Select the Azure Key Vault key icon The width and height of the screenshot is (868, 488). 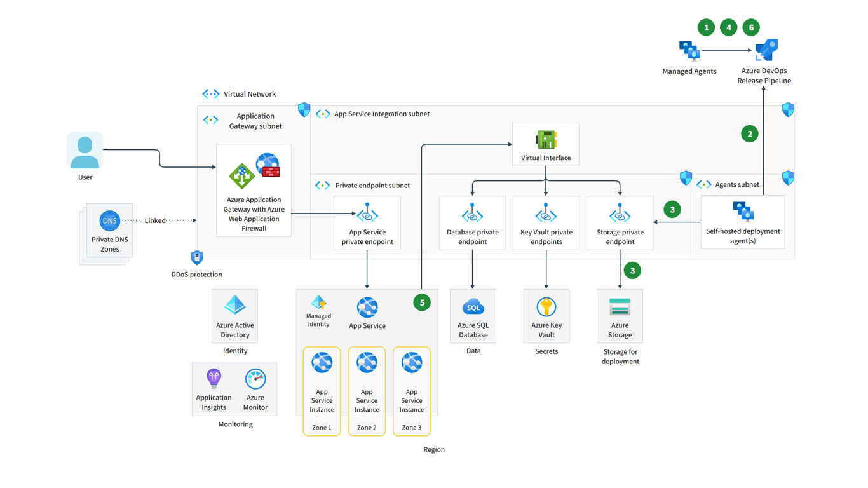546,307
